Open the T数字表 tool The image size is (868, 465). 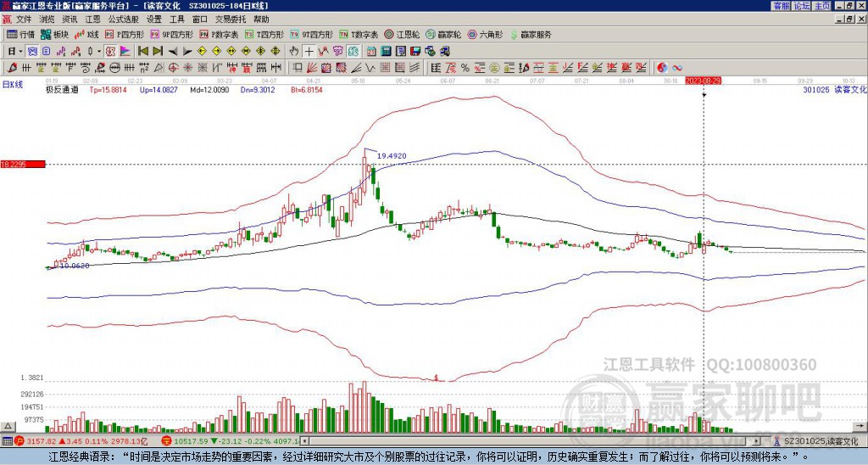pos(359,34)
